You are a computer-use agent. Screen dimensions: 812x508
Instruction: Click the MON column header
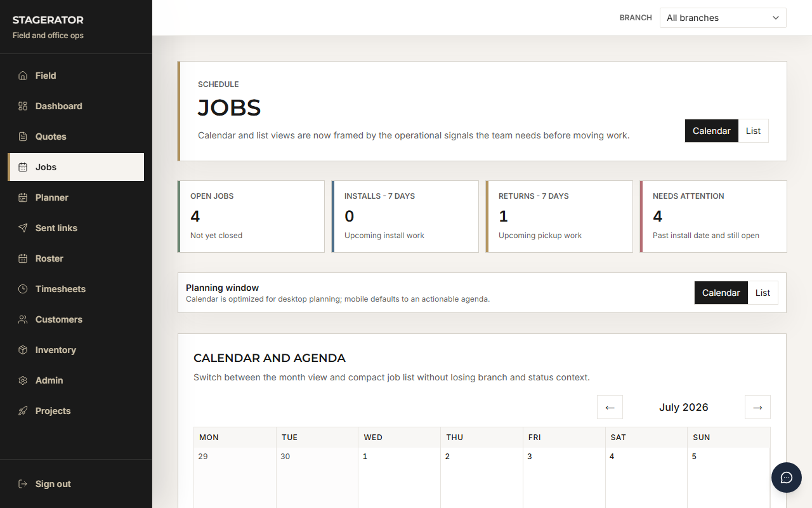tap(235, 438)
